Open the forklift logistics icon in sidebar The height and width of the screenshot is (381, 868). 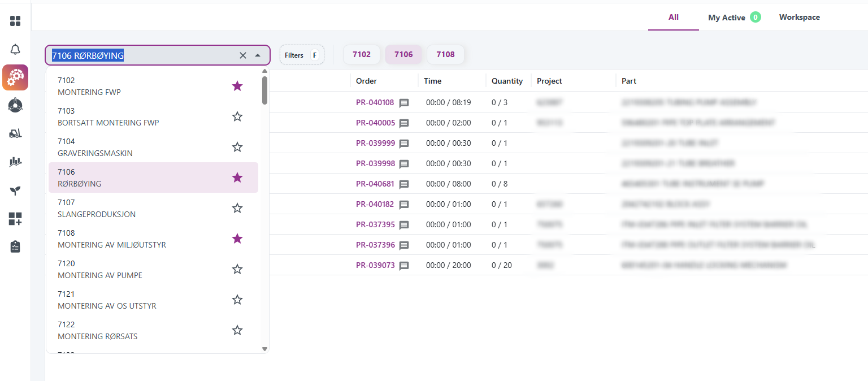pos(15,133)
